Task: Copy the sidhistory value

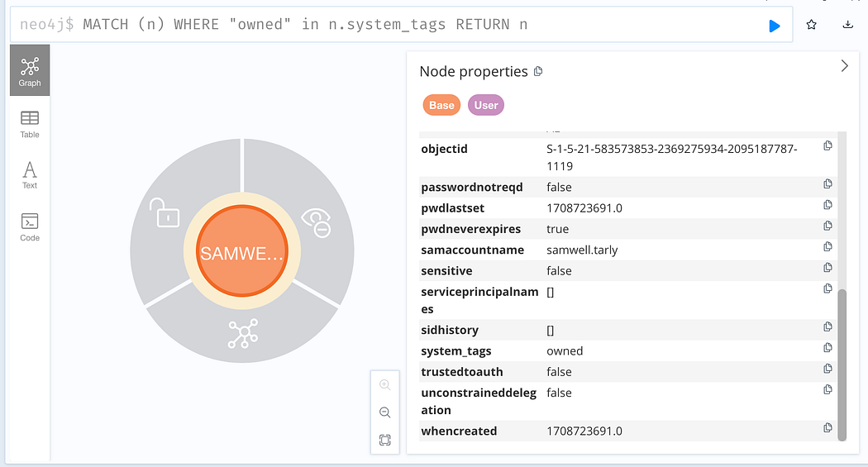Action: tap(827, 326)
